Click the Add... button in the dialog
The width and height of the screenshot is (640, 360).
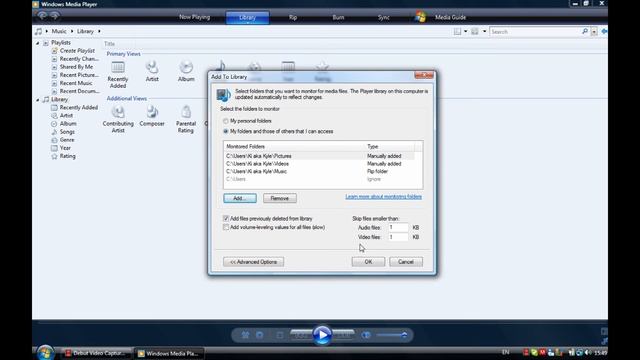coord(240,198)
